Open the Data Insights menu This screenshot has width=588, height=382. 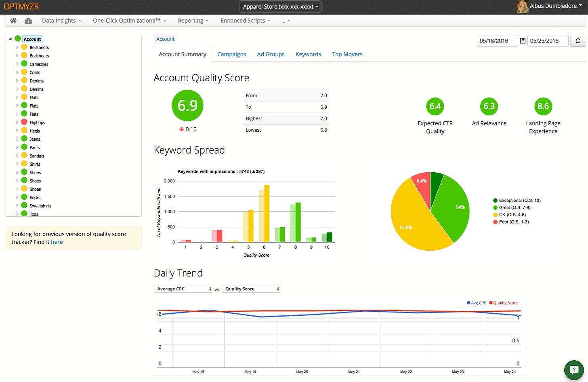[61, 21]
